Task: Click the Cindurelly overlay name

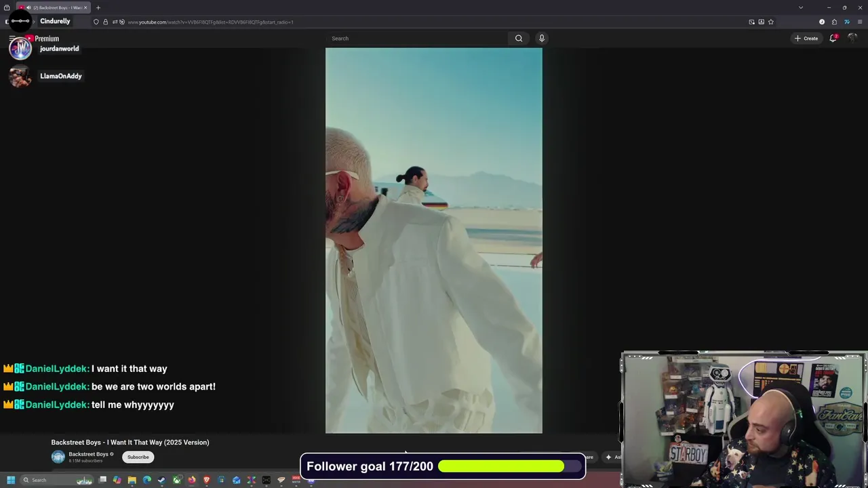Action: (55, 21)
